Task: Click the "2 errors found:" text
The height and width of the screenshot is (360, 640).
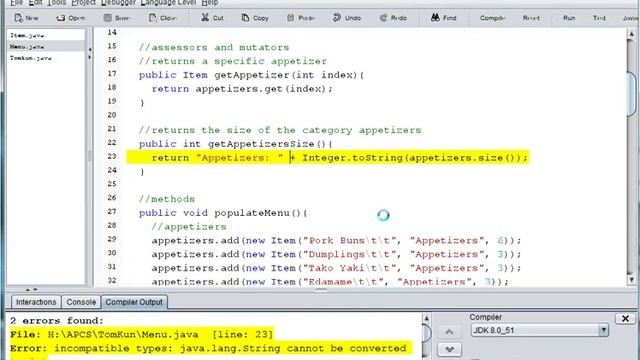Action: tap(57, 321)
